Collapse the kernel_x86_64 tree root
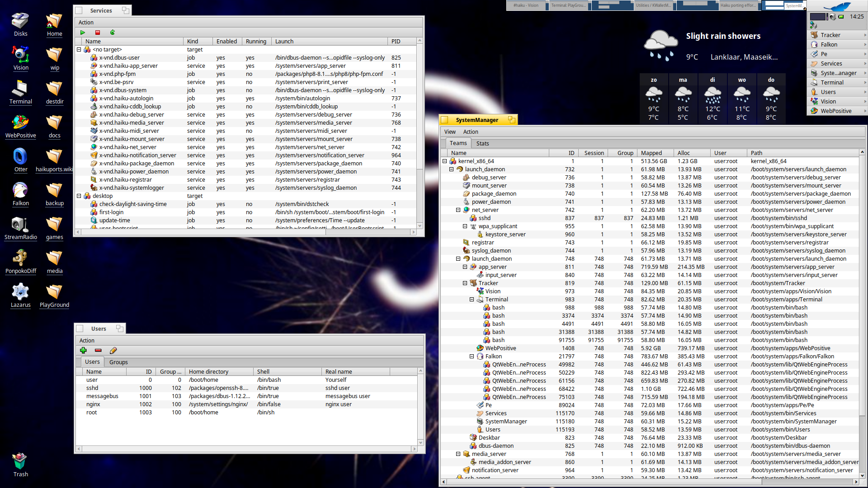Image resolution: width=868 pixels, height=488 pixels. (445, 161)
